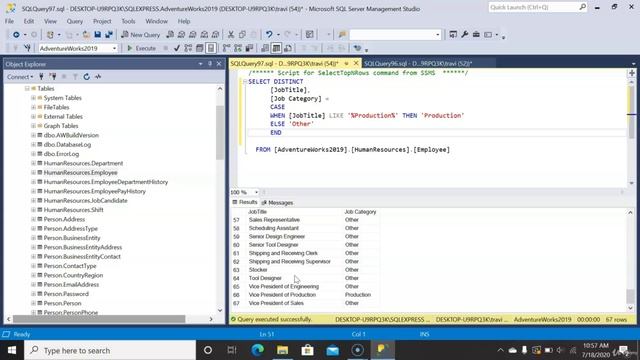This screenshot has width=640, height=360.
Task: Open a file with the Open File icon
Action: point(86,35)
